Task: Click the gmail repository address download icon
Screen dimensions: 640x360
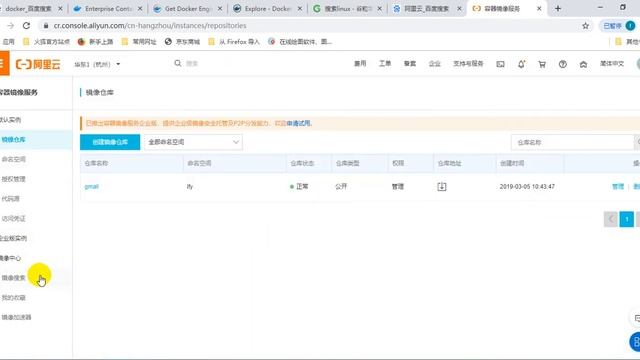Action: (x=442, y=187)
